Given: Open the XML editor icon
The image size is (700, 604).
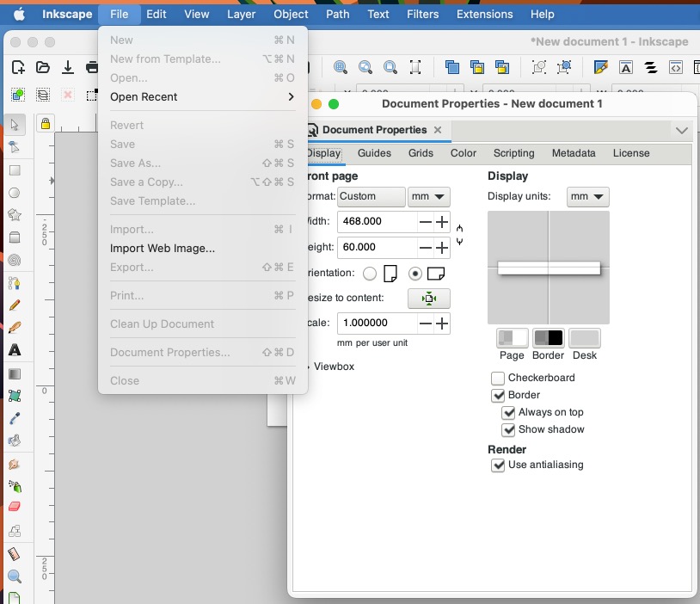Looking at the screenshot, I should 676,67.
